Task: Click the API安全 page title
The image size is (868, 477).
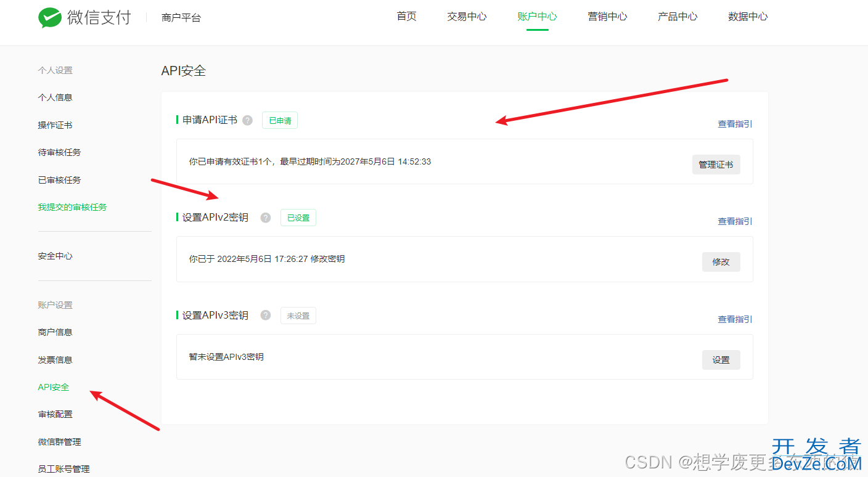Action: pyautogui.click(x=184, y=71)
